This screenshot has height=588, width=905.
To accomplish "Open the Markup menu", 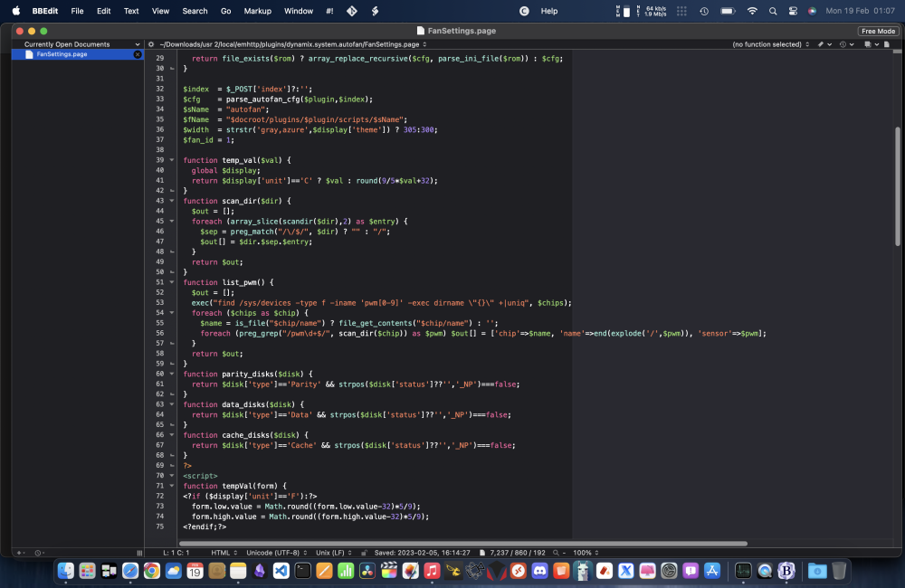I will (257, 11).
